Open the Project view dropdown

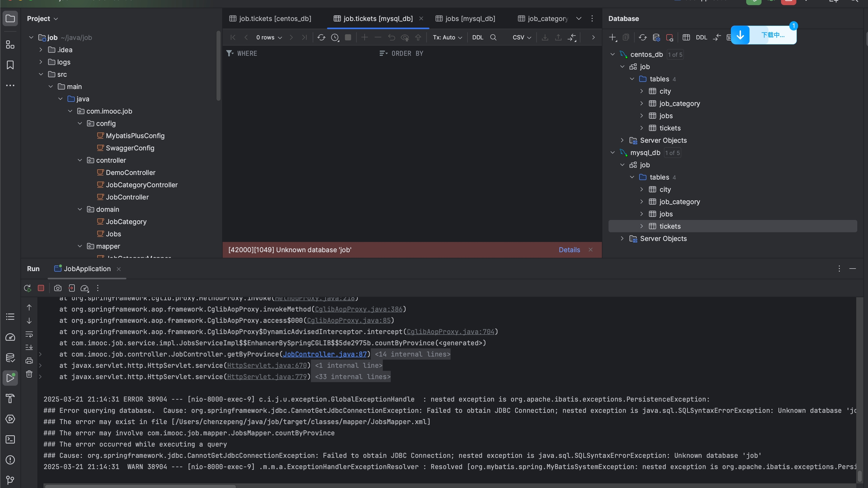[x=42, y=18]
